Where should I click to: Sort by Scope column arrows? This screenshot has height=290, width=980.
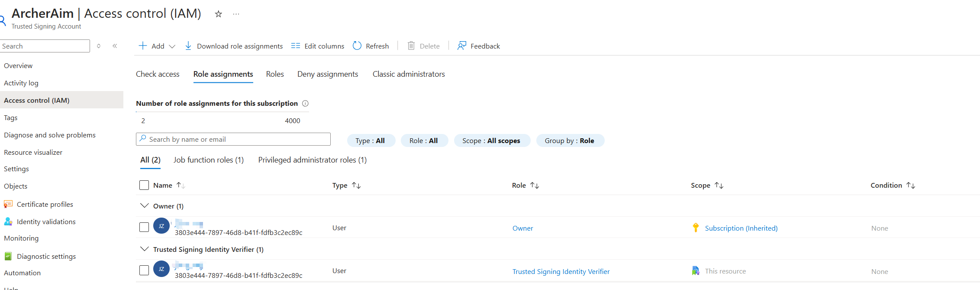point(719,185)
